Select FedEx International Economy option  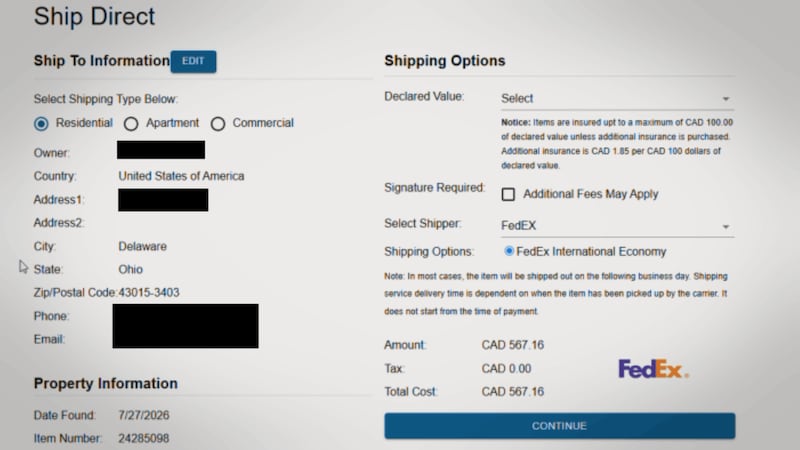[509, 251]
